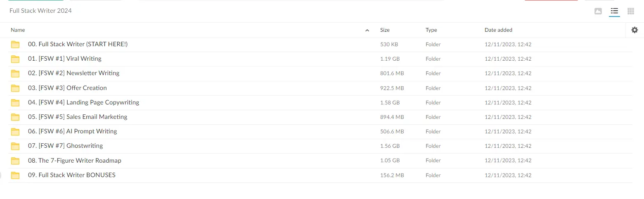The image size is (644, 199).
Task: Open the Full Stack Writer 2024 breadcrumb
Action: coord(40,11)
